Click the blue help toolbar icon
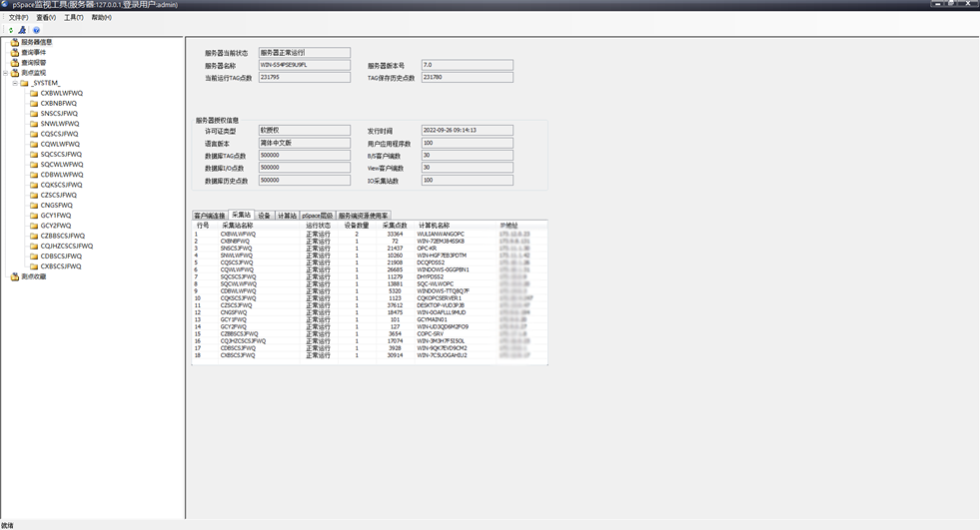Image resolution: width=980 pixels, height=530 pixels. pos(36,30)
